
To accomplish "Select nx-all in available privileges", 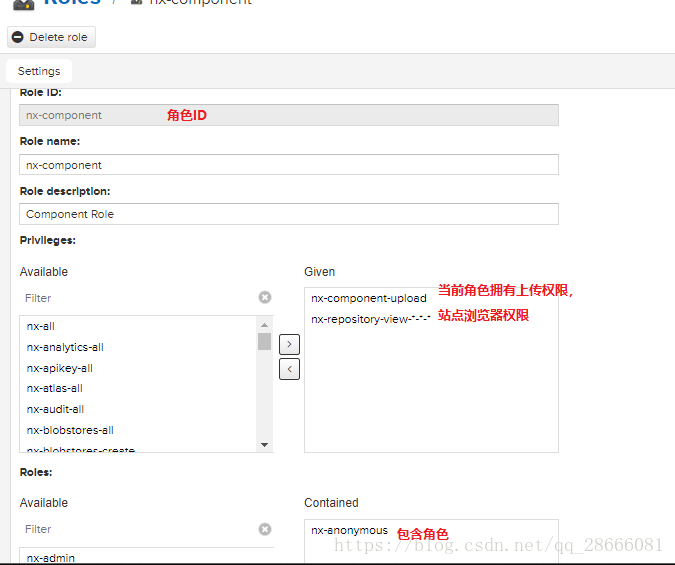I will coord(138,326).
